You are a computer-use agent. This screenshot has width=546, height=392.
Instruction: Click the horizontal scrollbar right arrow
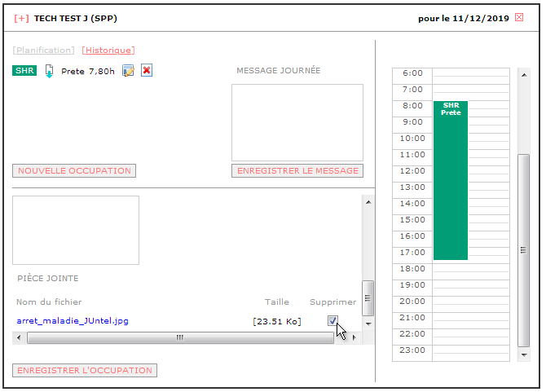tap(354, 337)
